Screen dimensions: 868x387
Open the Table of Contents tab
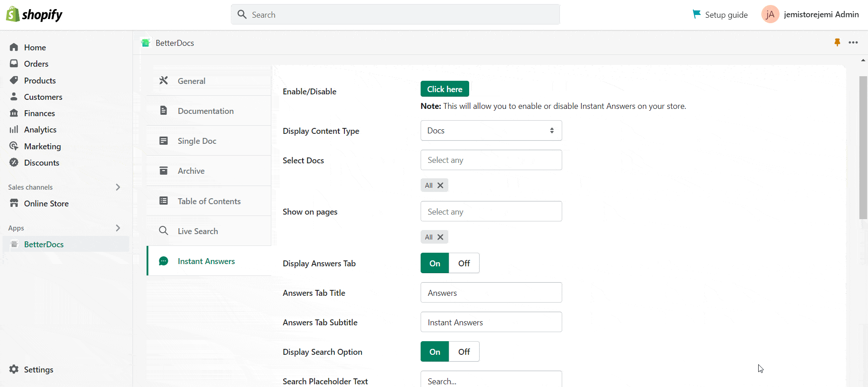(209, 201)
